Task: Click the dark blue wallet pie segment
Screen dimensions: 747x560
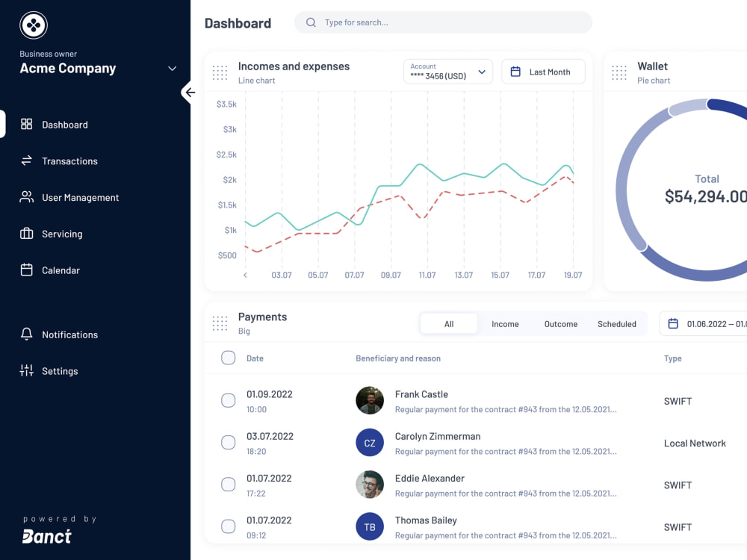Action: (729, 108)
